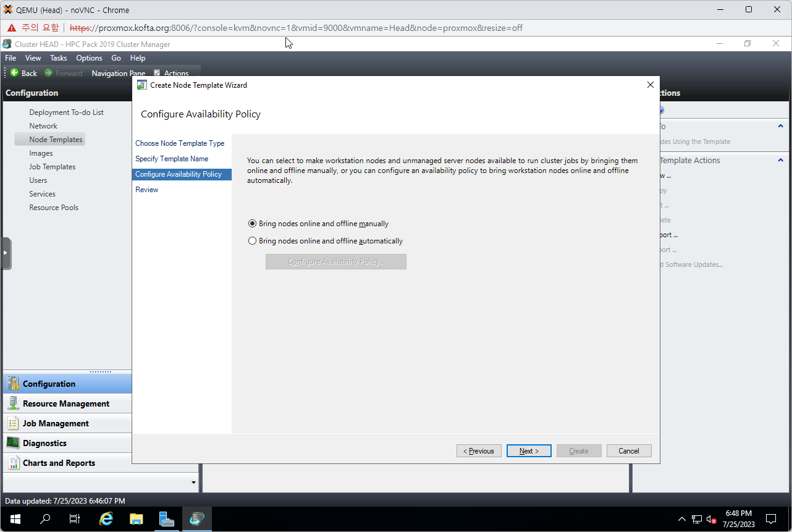Open the Tasks menu
The width and height of the screenshot is (792, 532).
pos(59,58)
